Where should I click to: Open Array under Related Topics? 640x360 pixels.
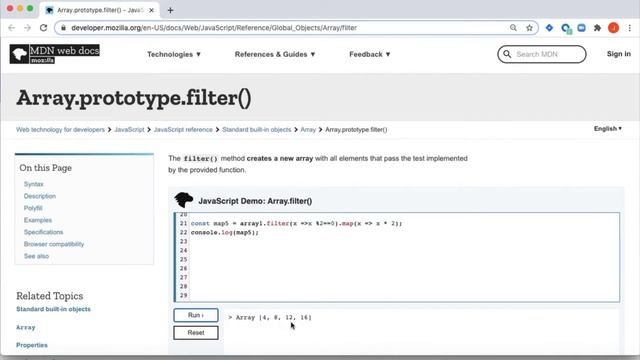click(x=25, y=327)
